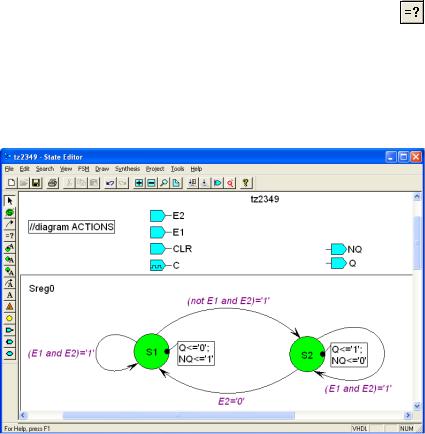Click the scroll right arrow

(x=408, y=415)
